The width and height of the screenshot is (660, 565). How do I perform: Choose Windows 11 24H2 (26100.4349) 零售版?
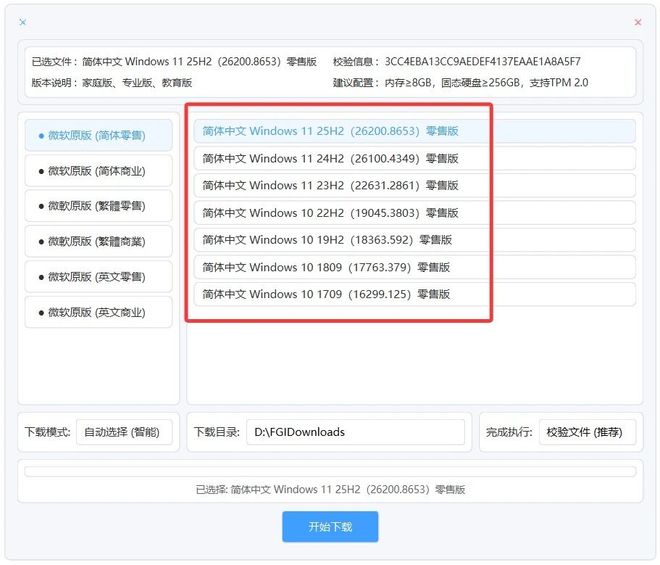[x=415, y=158]
